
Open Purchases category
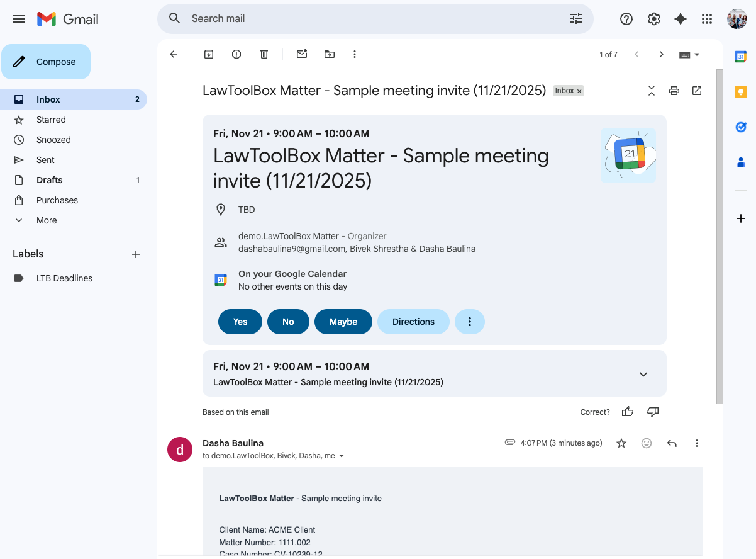[x=74, y=200]
